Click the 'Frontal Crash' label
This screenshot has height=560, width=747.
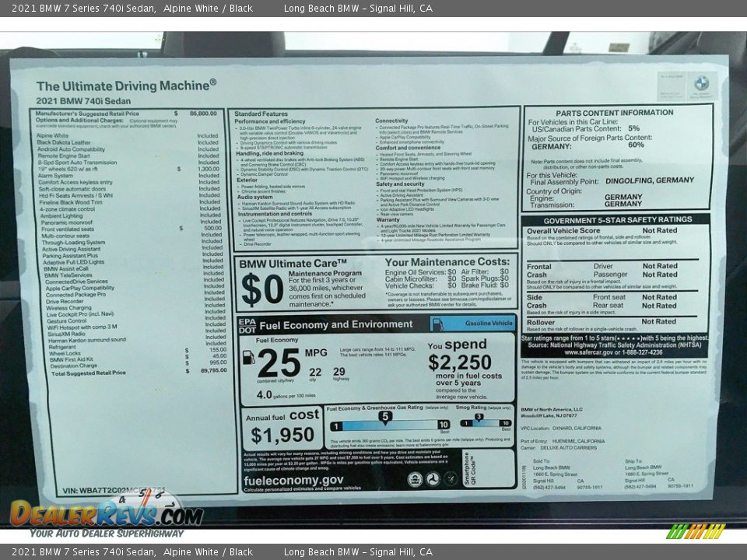[x=538, y=271]
